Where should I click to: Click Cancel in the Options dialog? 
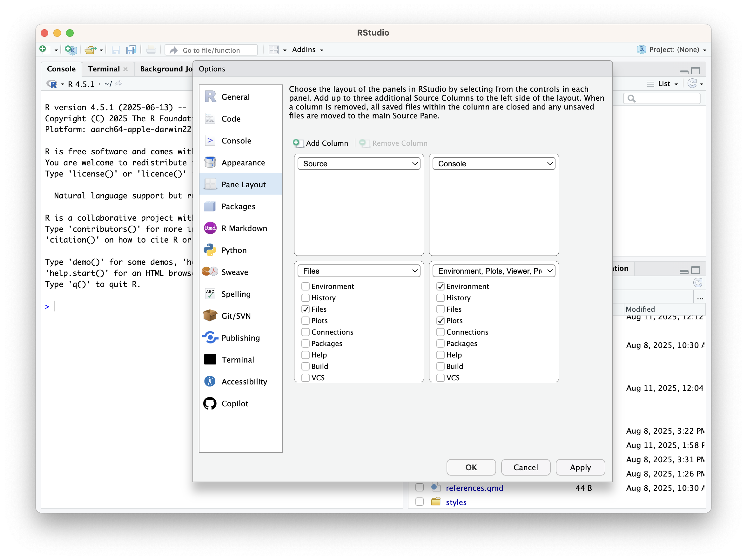coord(526,468)
